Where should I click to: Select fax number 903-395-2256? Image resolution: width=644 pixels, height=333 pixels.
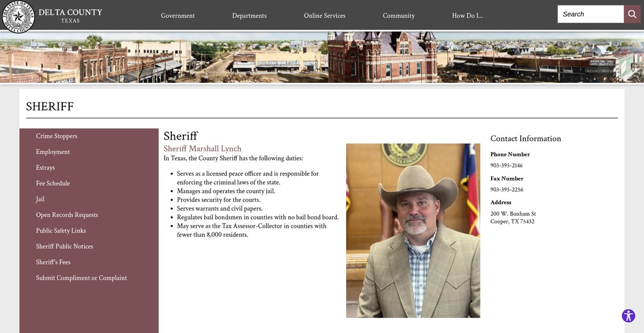[507, 190]
